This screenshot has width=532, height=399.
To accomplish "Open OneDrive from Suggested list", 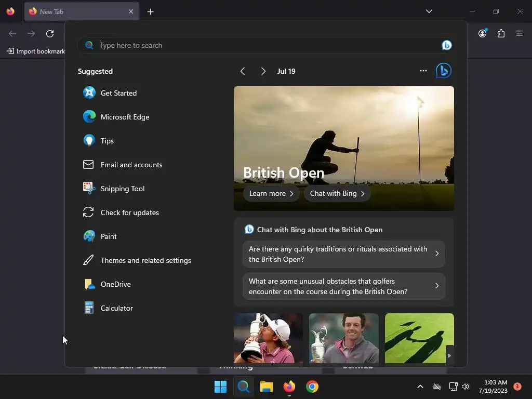I will pyautogui.click(x=107, y=284).
